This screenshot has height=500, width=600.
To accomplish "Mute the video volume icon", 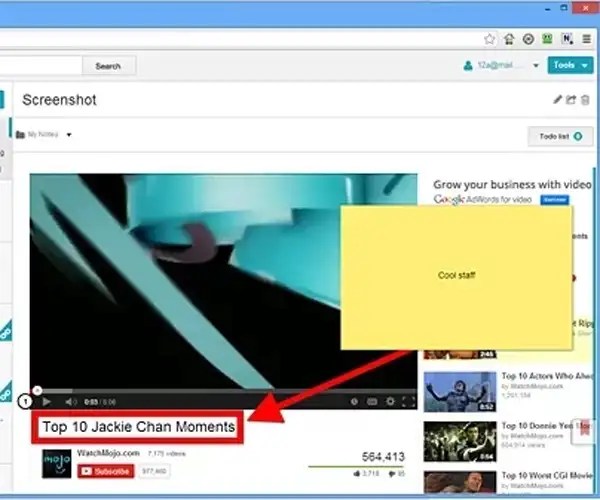I will (x=71, y=402).
